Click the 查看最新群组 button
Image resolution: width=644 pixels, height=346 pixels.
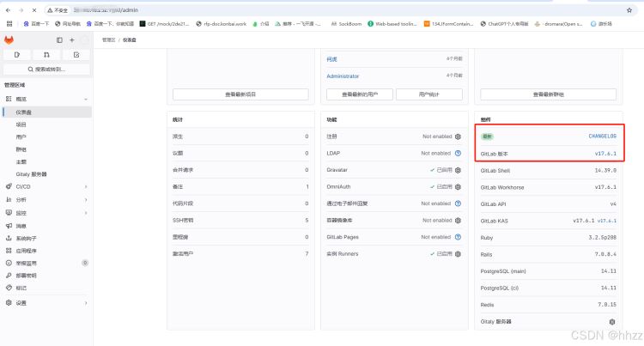[549, 94]
